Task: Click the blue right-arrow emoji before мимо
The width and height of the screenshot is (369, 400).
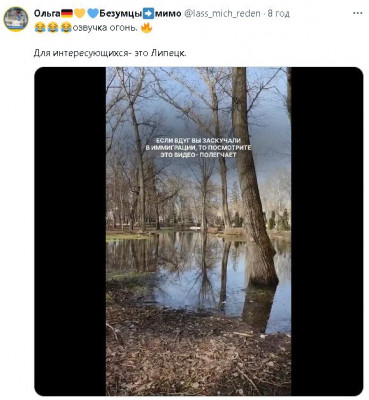Action: (148, 13)
